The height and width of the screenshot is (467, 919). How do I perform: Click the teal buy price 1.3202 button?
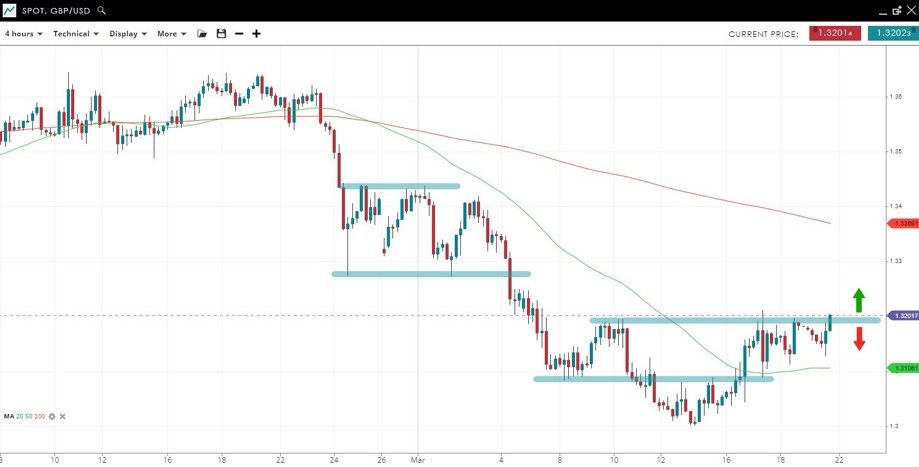coord(892,33)
